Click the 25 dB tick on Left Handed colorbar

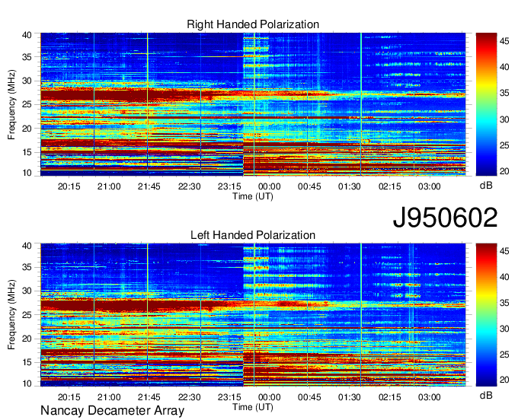click(x=504, y=355)
